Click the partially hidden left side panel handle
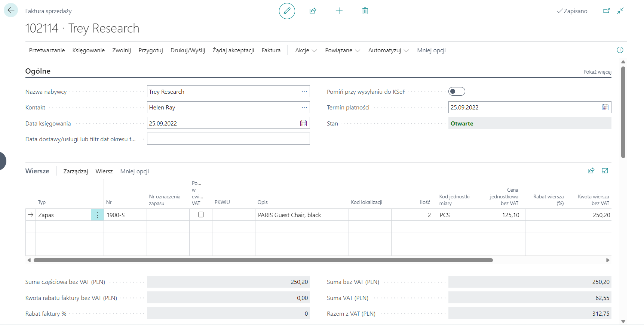Image resolution: width=644 pixels, height=325 pixels. click(x=3, y=161)
